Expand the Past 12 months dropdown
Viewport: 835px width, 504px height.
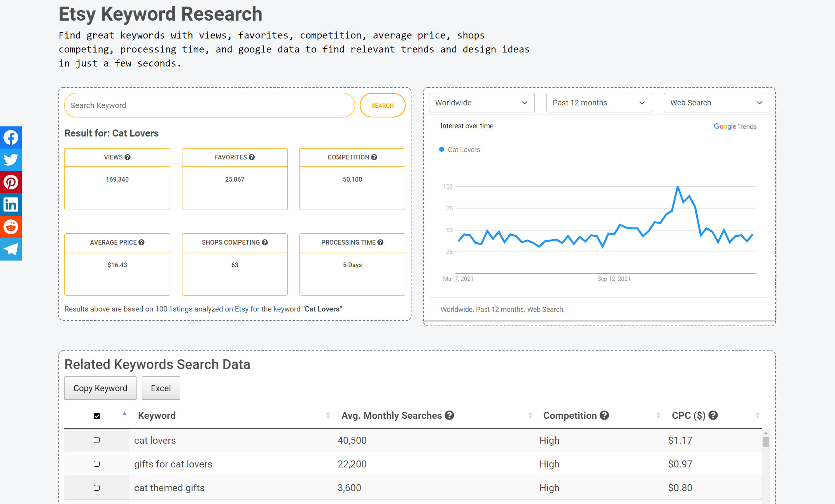[x=597, y=103]
